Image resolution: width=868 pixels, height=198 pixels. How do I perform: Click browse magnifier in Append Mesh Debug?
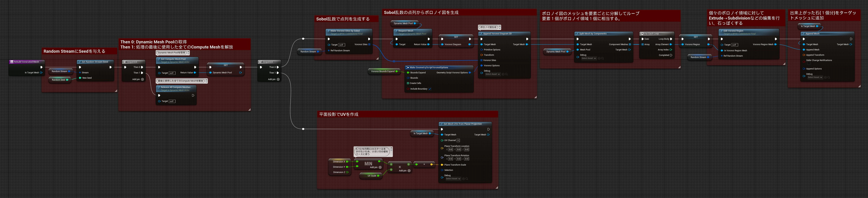coord(829,77)
